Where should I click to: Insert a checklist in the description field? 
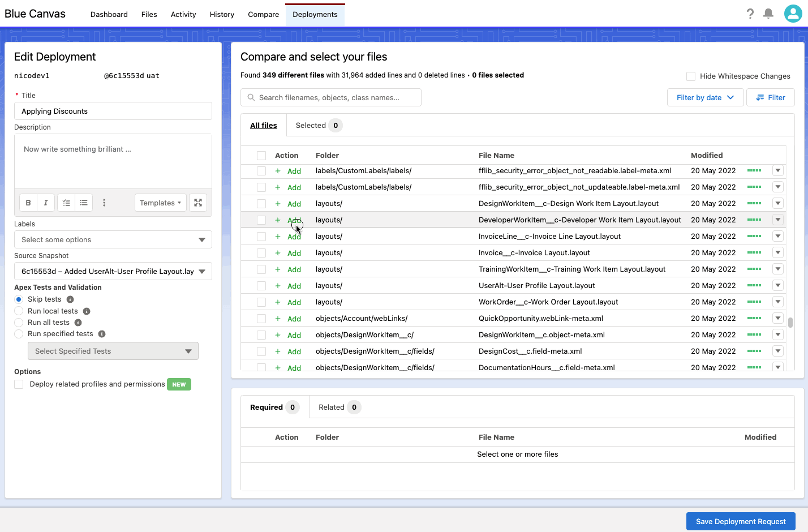tap(66, 202)
